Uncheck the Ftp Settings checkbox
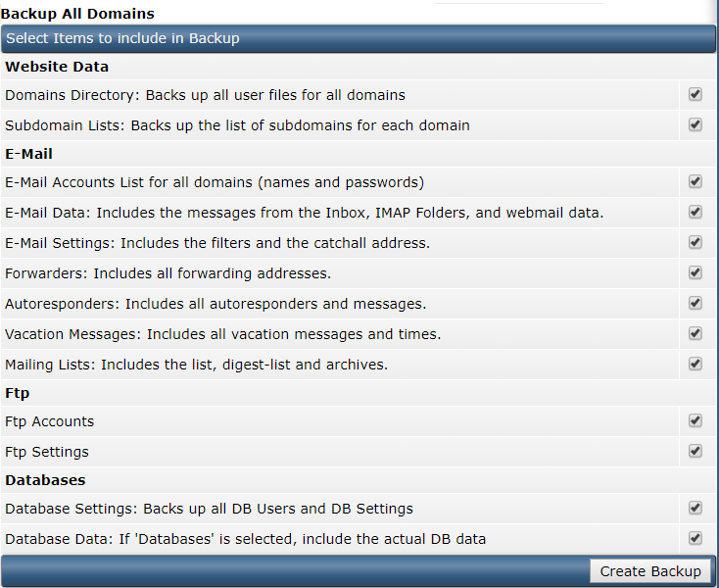This screenshot has width=719, height=588. tap(695, 452)
